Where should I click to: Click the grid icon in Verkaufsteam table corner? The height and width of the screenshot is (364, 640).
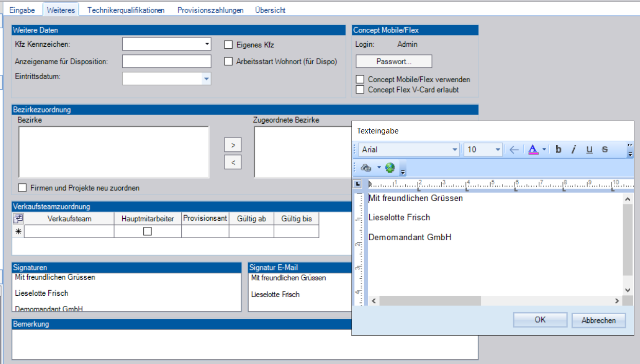(18, 218)
